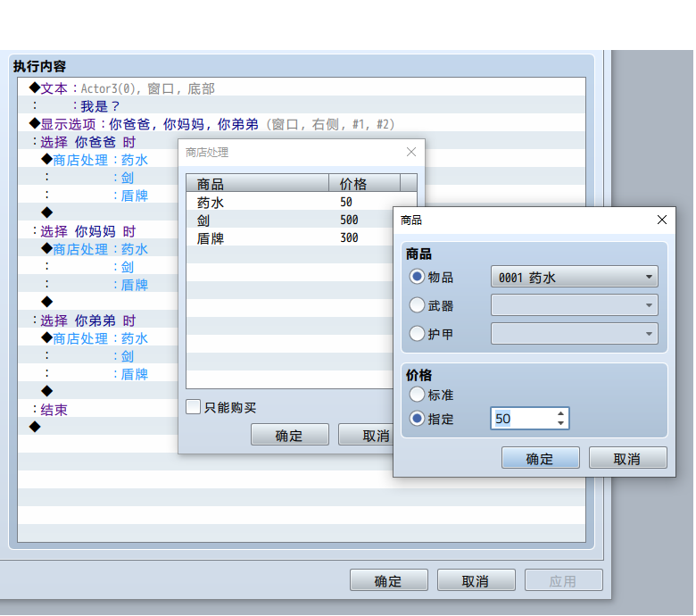This screenshot has height=616, width=696.
Task: Select the 剑 row in shop list
Action: point(289,220)
